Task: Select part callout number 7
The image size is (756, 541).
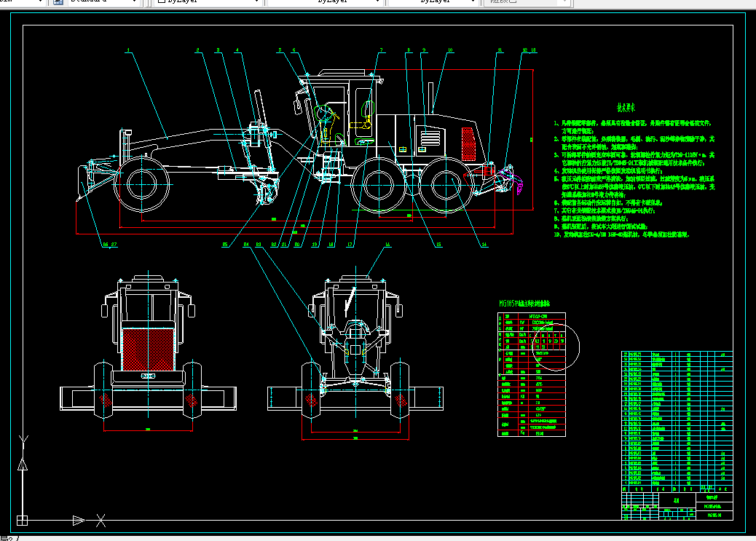Action: pyautogui.click(x=381, y=50)
